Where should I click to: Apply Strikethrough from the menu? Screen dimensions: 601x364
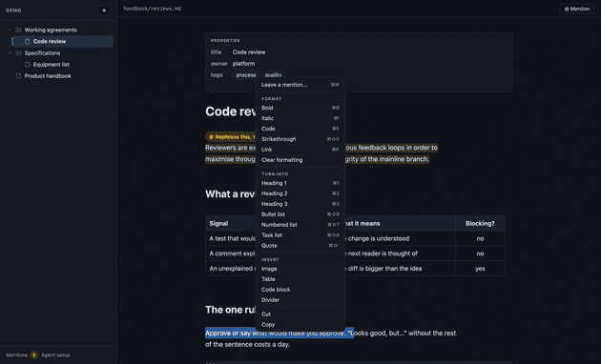(300, 139)
